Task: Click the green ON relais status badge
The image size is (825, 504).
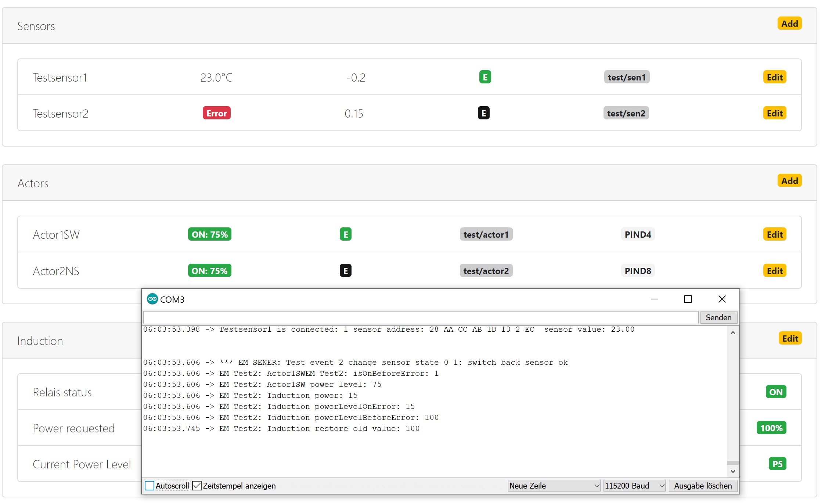Action: coord(775,392)
